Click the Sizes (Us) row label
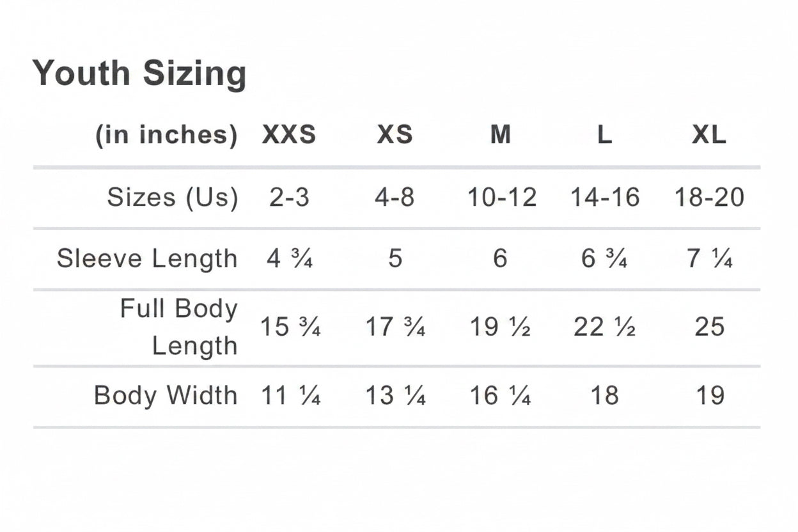The image size is (798, 532). coord(173,197)
